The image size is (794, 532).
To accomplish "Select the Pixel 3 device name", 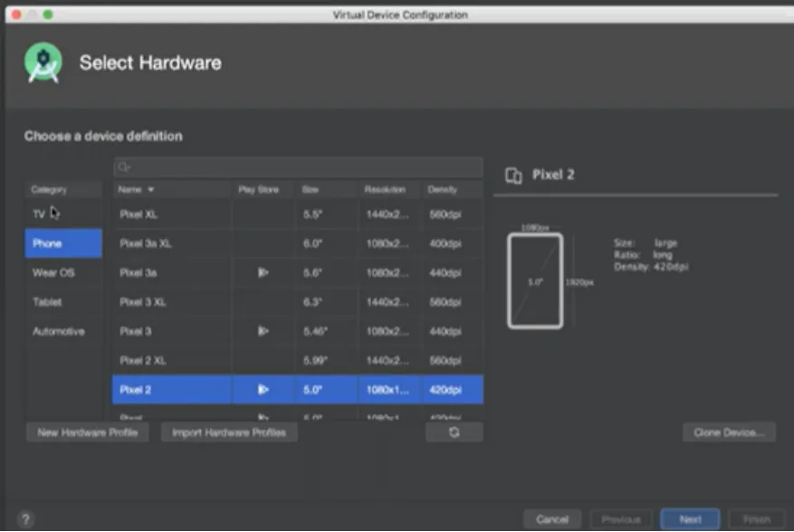I will [136, 331].
